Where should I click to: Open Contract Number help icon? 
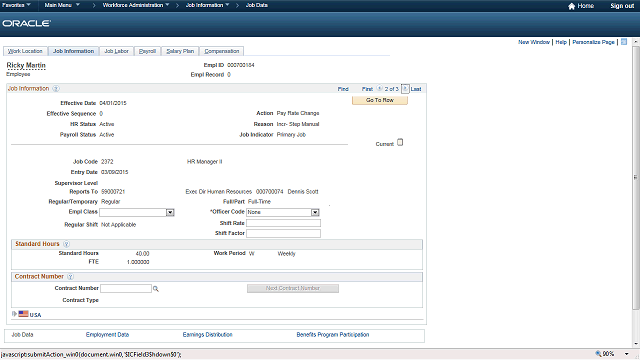(x=70, y=277)
